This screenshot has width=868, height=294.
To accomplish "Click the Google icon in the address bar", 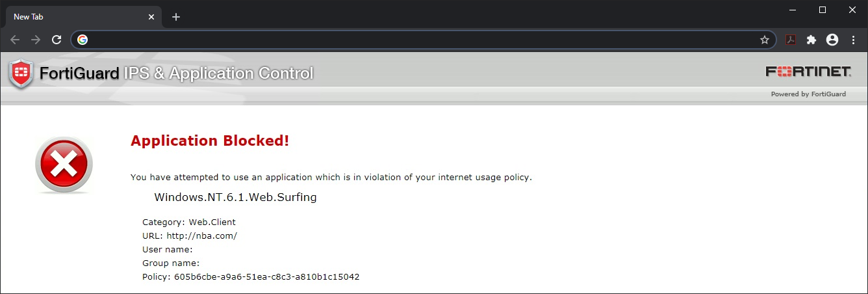I will pos(83,40).
